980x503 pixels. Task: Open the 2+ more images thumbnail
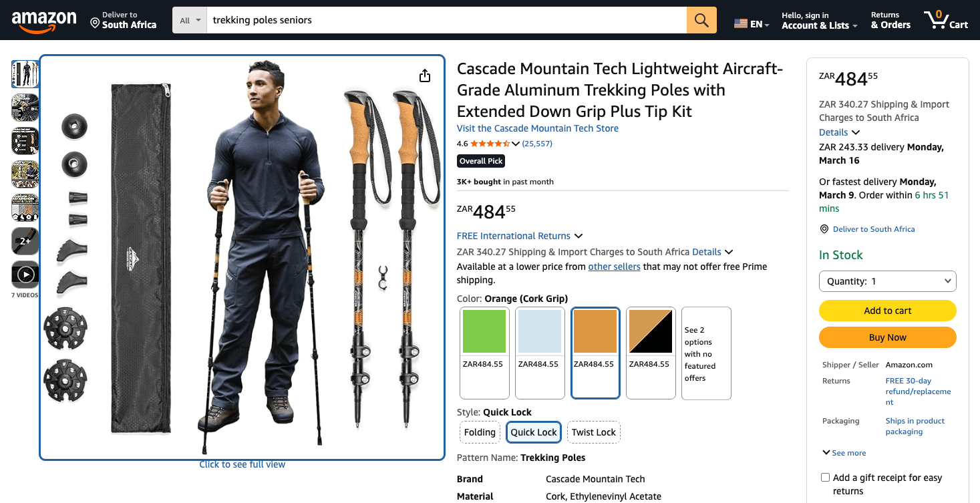coord(25,241)
